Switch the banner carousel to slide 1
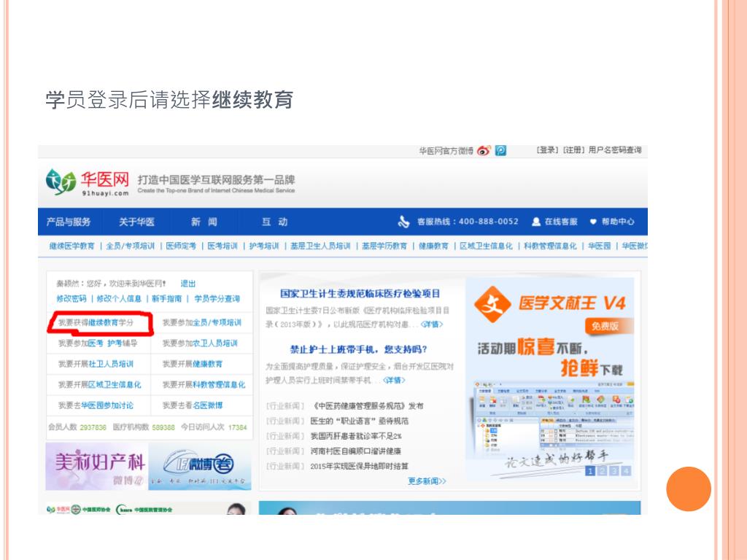This screenshot has height=560, width=747. click(589, 471)
